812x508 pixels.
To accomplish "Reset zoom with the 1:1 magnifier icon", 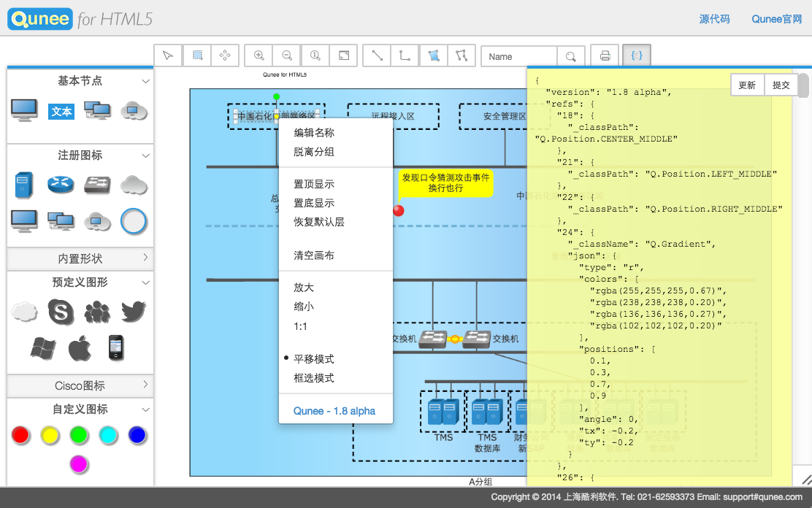I will point(315,55).
